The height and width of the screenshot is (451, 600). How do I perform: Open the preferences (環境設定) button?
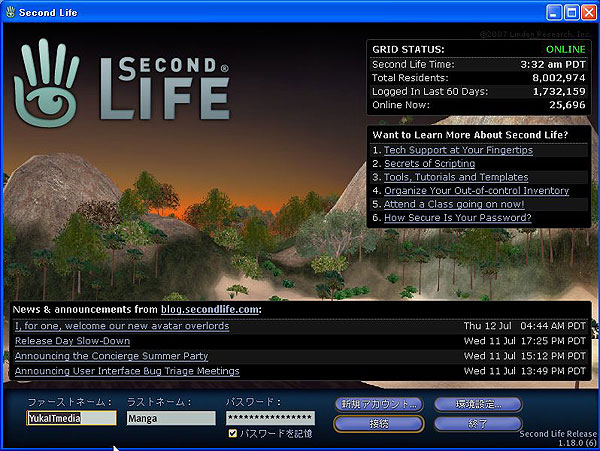(478, 404)
